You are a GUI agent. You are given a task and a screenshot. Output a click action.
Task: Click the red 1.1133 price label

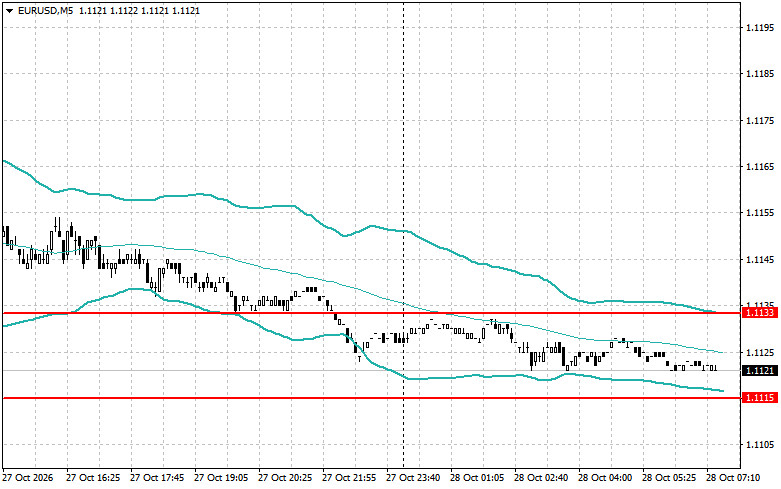pyautogui.click(x=760, y=313)
